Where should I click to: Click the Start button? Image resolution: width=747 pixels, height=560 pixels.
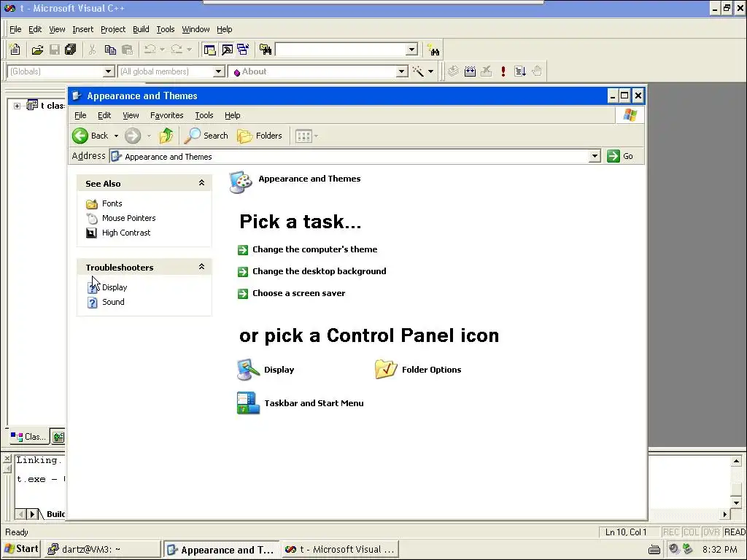tap(21, 549)
